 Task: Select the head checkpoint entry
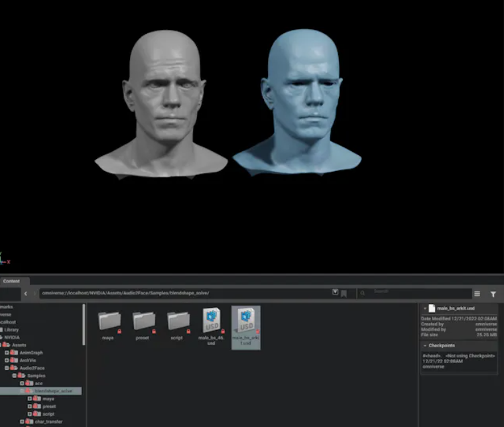[x=459, y=361]
